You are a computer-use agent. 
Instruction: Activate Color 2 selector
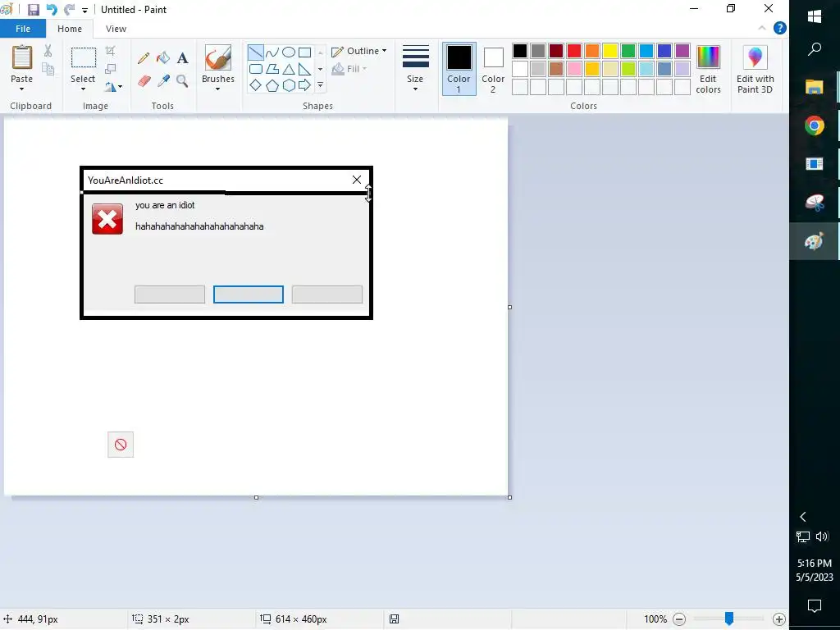[x=493, y=69]
